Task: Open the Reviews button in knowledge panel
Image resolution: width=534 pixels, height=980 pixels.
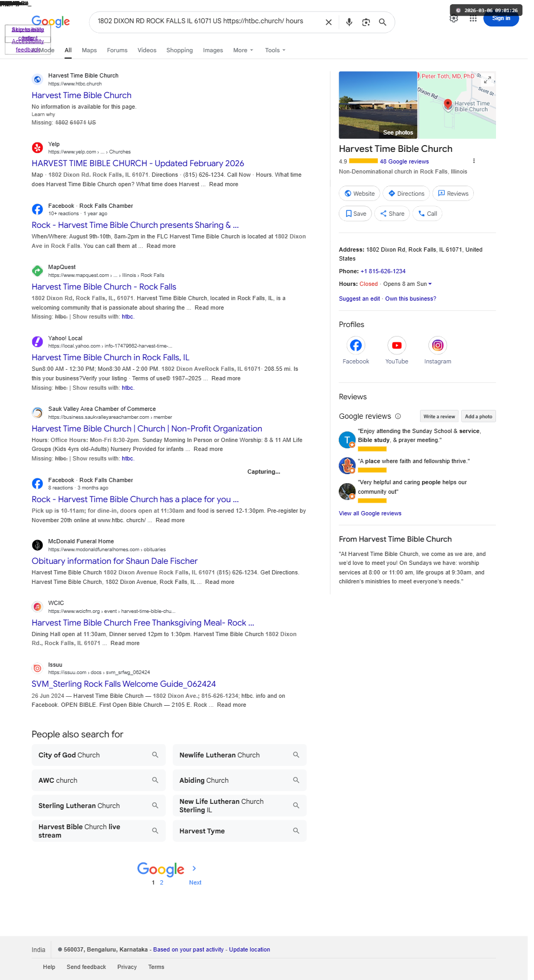Action: [x=453, y=194]
